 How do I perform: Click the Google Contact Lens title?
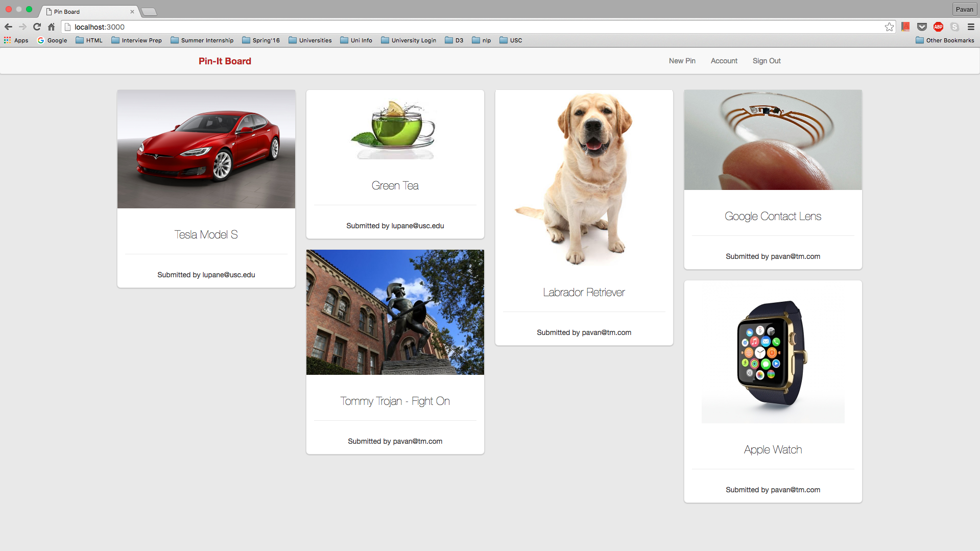(x=773, y=216)
